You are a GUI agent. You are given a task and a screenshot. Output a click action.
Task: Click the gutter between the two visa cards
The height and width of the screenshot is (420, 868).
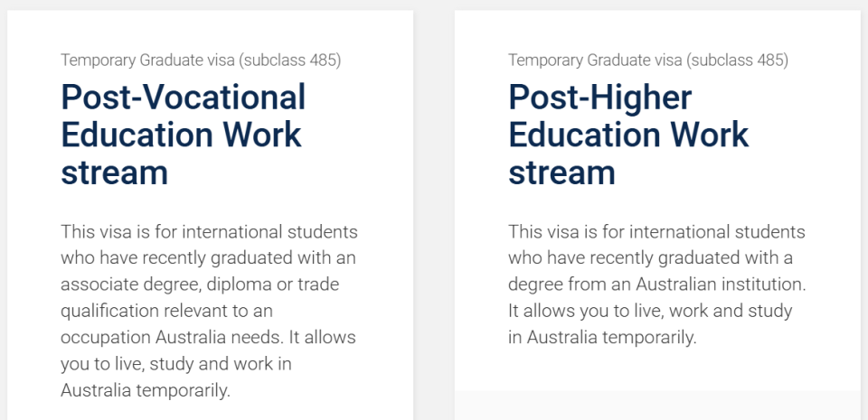434,217
